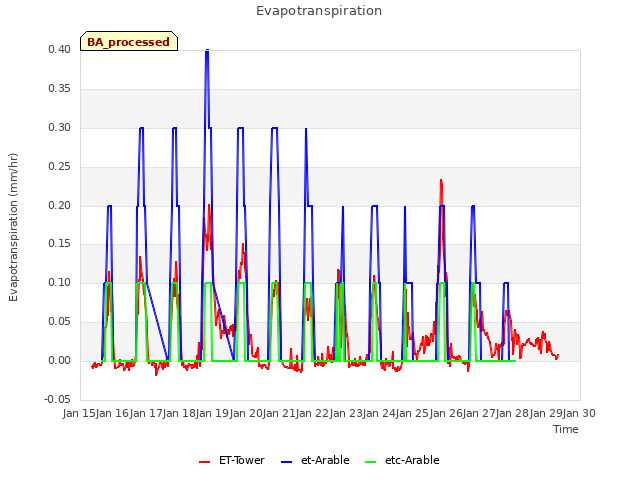The image size is (640, 480).
Task: Toggle the ET-Tower legend entry
Action: 232,460
